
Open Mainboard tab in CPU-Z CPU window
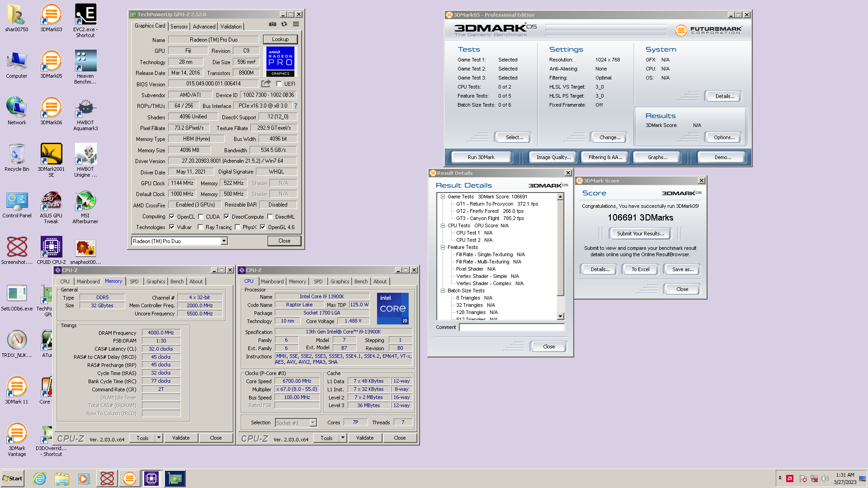272,282
